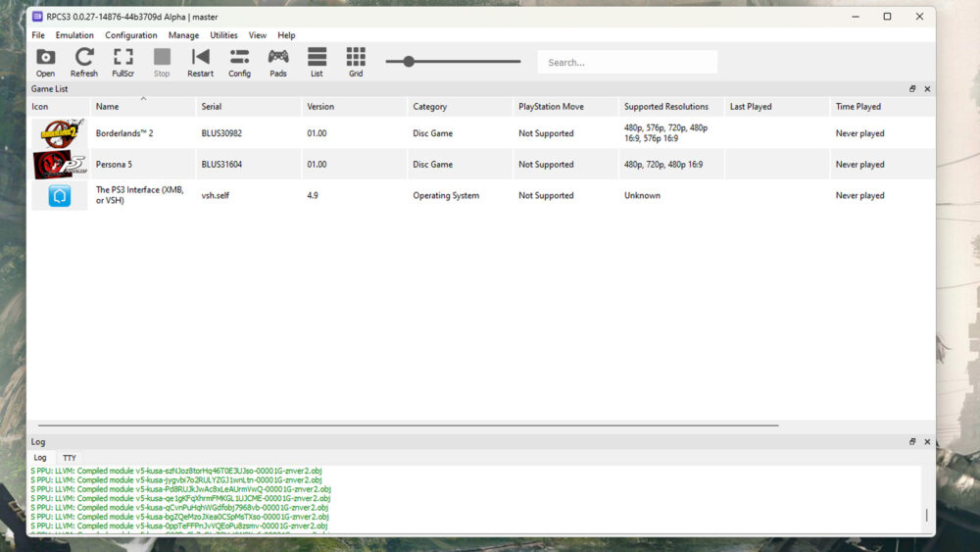This screenshot has height=552, width=980.
Task: Sort the list by Name column
Action: tap(108, 107)
